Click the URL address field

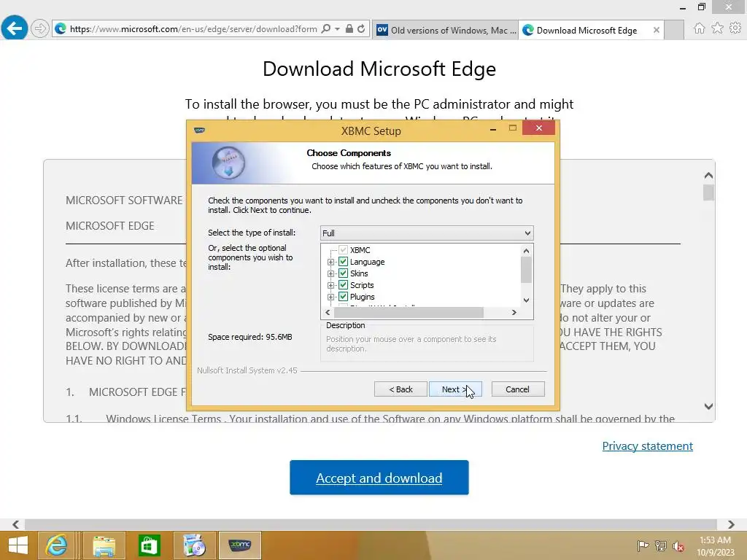click(193, 29)
